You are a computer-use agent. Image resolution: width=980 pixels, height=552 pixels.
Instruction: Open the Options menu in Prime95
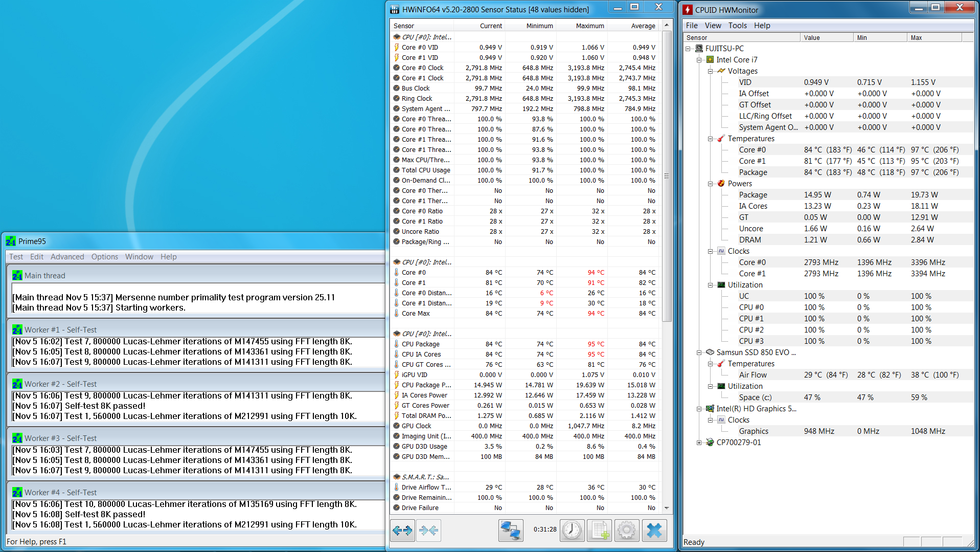[x=105, y=257]
